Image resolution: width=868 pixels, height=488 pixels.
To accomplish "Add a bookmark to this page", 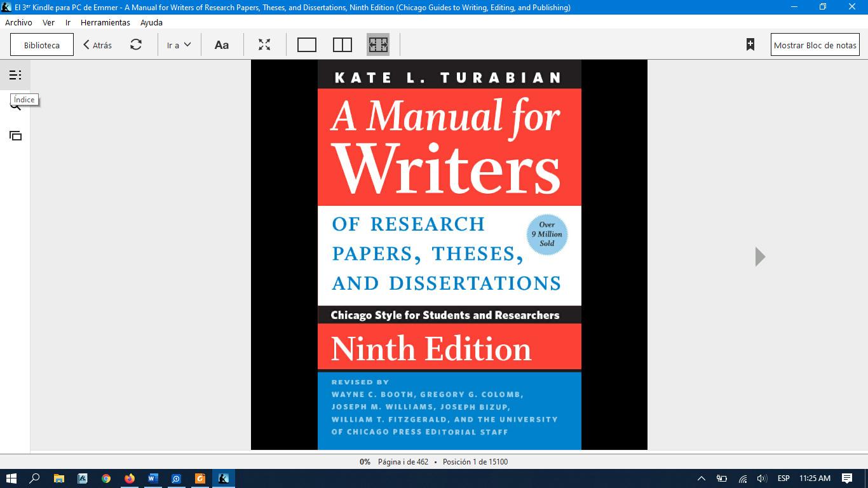I will 750,44.
